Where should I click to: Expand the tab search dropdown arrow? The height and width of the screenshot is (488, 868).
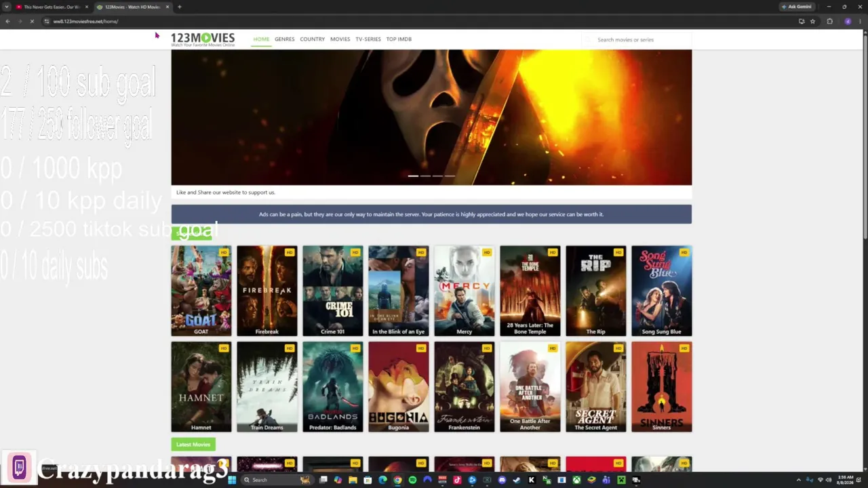[7, 7]
